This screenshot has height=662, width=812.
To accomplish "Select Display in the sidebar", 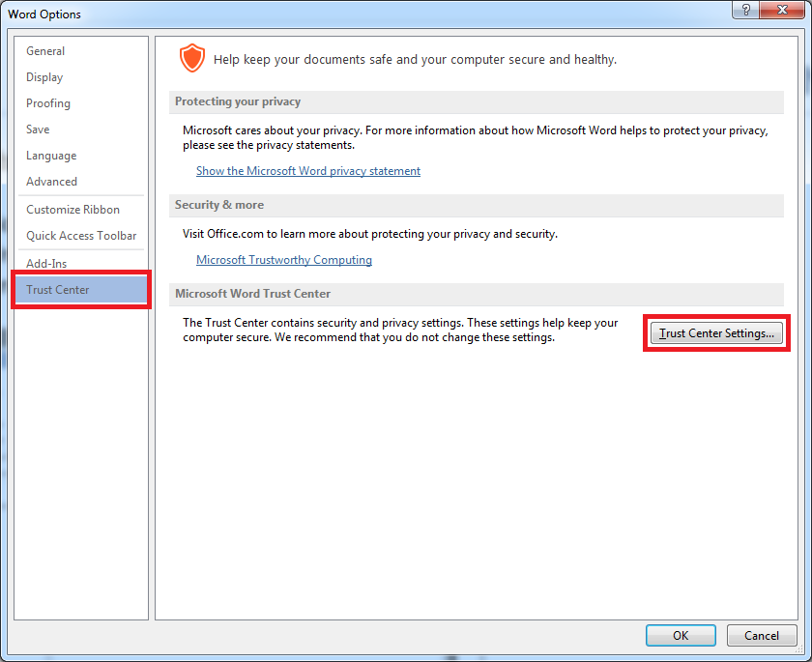I will coord(44,77).
